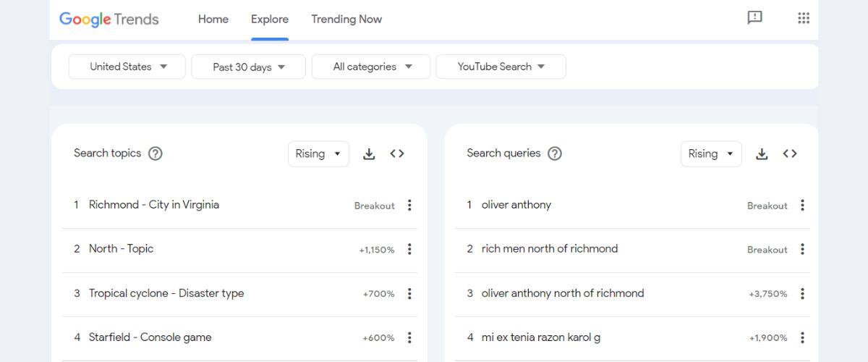The image size is (868, 362).
Task: Open Rising dropdown in Search topics
Action: tap(318, 153)
